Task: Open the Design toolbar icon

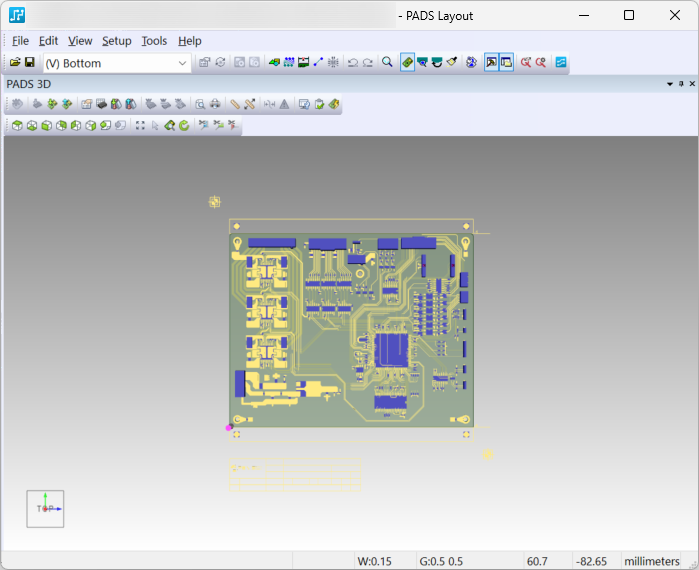Action: (289, 62)
